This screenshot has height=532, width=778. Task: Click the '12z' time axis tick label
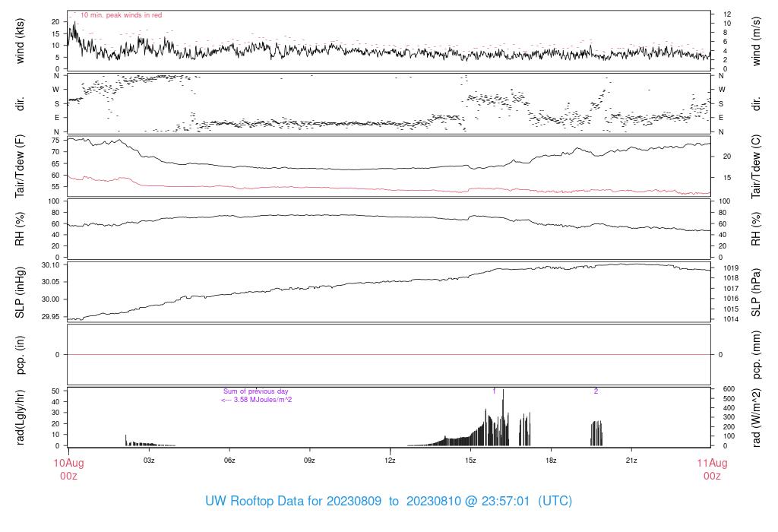coord(390,461)
